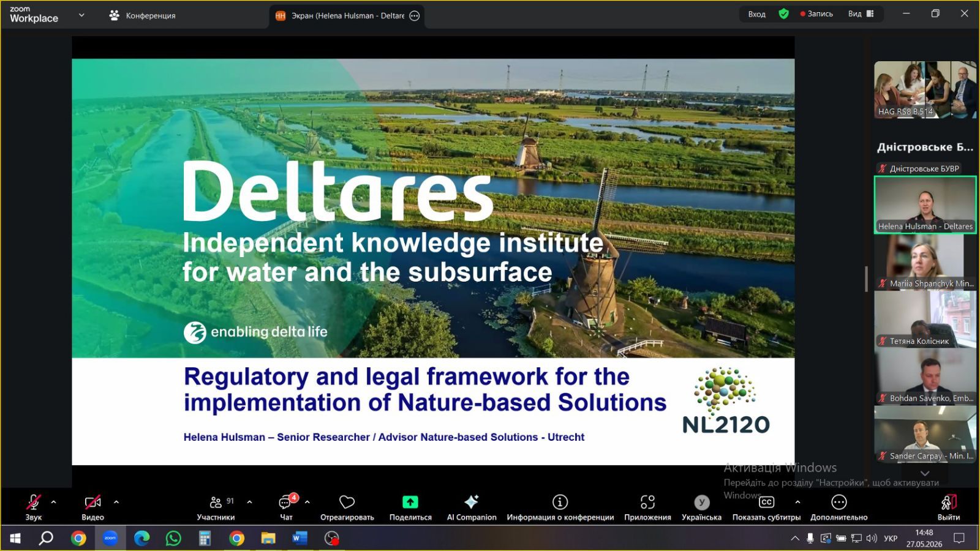
Task: Open options on the Экран (Helena Hulsman) tab
Action: point(415,16)
